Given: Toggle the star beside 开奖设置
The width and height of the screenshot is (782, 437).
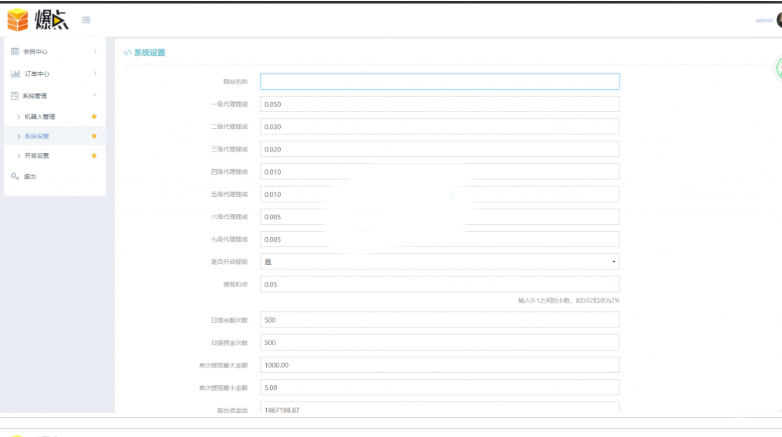Looking at the screenshot, I should 94,156.
